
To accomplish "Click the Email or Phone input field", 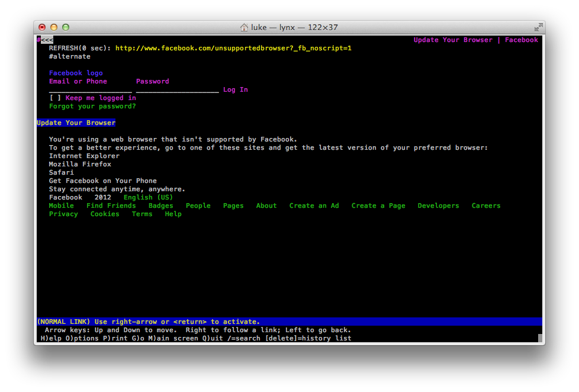I will click(90, 90).
